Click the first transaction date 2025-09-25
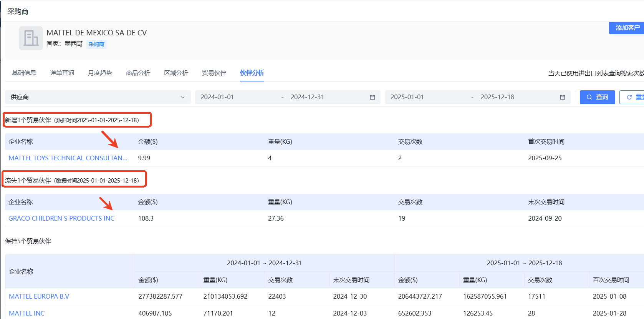Image resolution: width=644 pixels, height=319 pixels. [545, 158]
